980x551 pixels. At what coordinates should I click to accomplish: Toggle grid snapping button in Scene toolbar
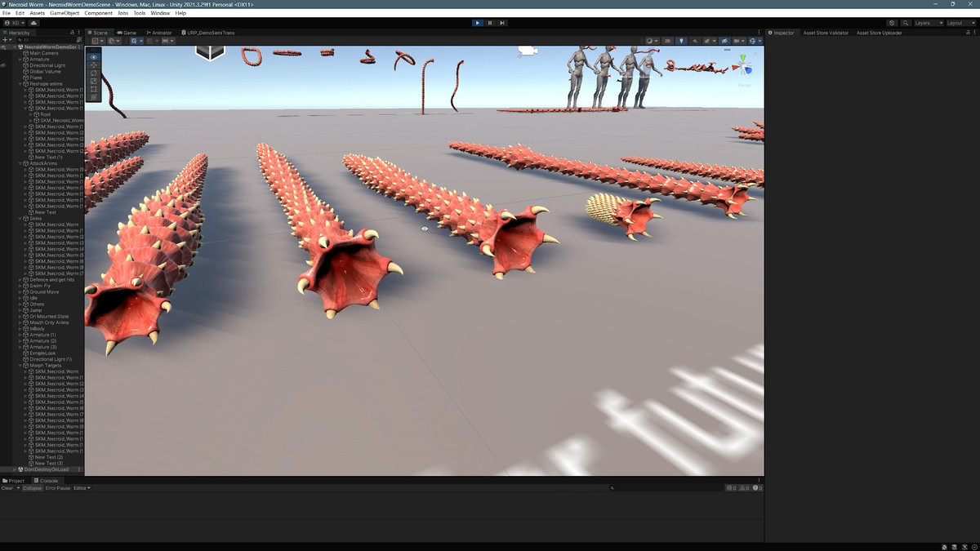[x=136, y=41]
